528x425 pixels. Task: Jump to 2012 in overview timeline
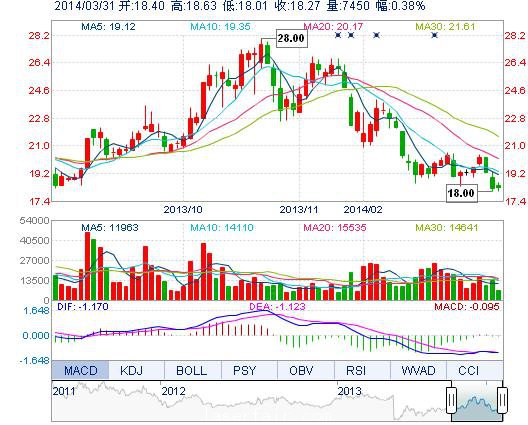coord(173,391)
